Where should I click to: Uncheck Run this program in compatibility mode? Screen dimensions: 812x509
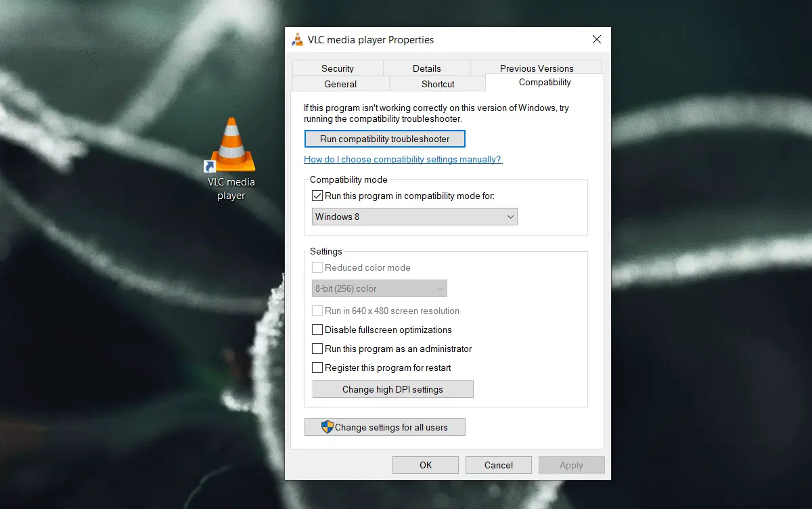point(317,196)
